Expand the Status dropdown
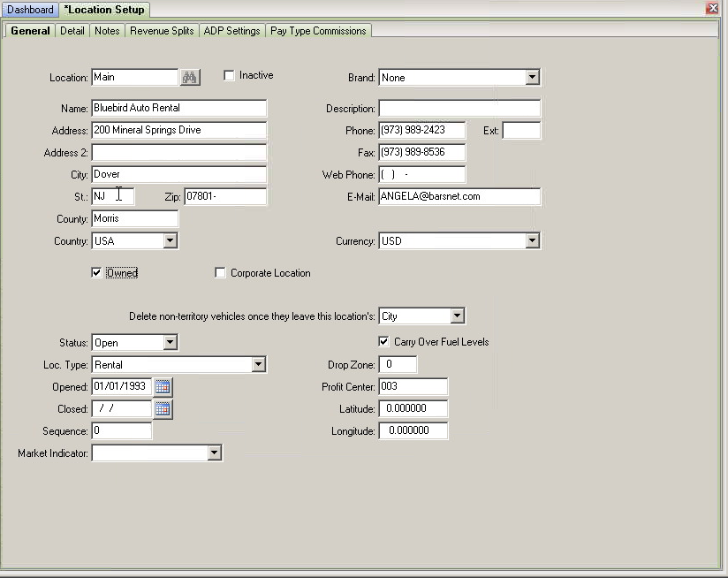Image resolution: width=728 pixels, height=578 pixels. 170,343
